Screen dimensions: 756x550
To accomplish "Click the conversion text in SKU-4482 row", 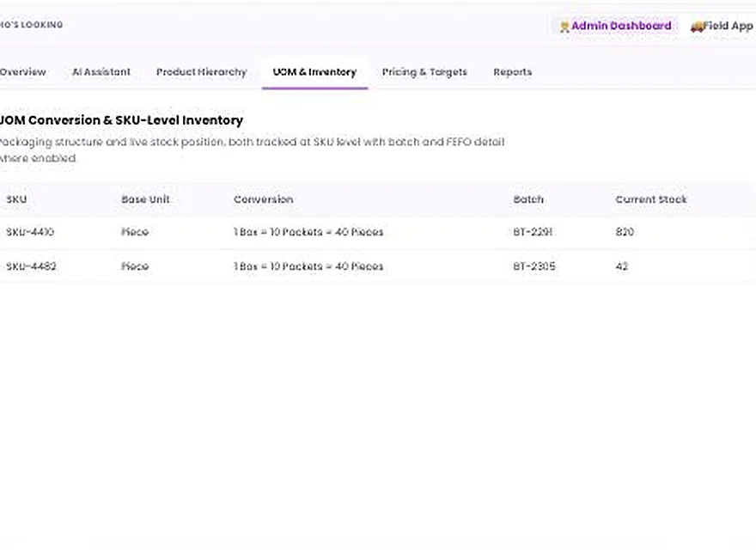I will tap(308, 266).
